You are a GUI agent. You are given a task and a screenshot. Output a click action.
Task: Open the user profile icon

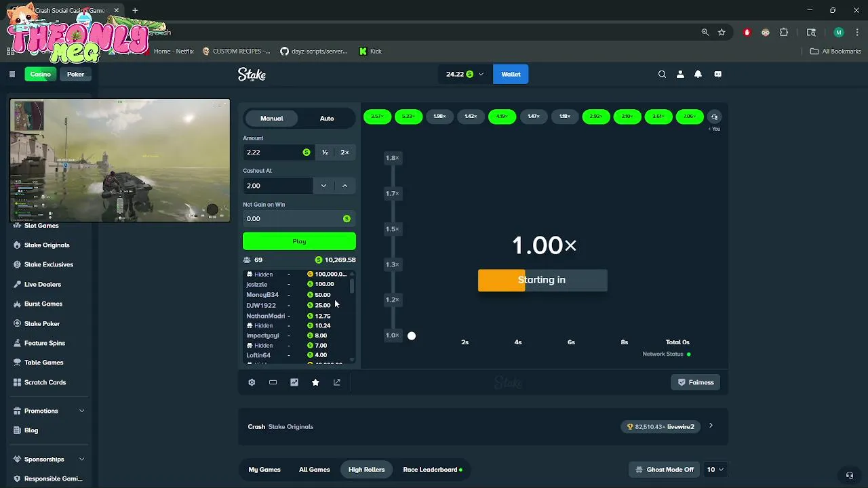pyautogui.click(x=680, y=75)
